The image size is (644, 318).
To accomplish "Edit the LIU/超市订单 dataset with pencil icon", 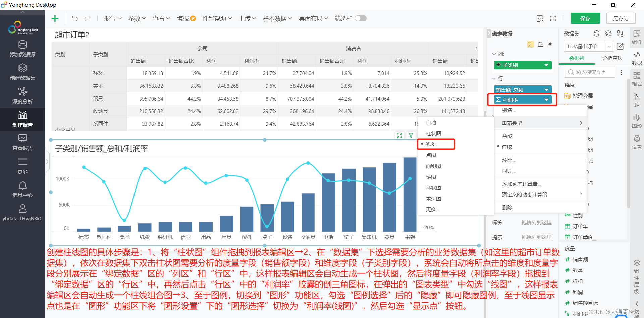I will tap(620, 46).
